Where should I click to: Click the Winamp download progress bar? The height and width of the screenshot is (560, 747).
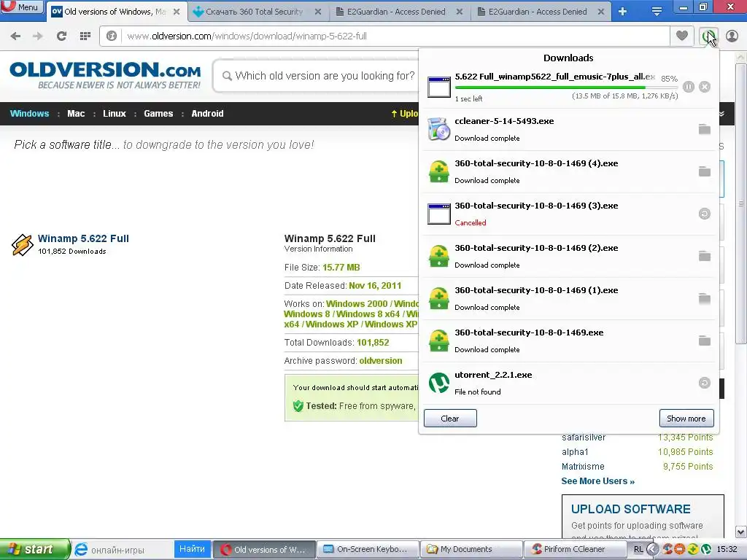[566, 87]
